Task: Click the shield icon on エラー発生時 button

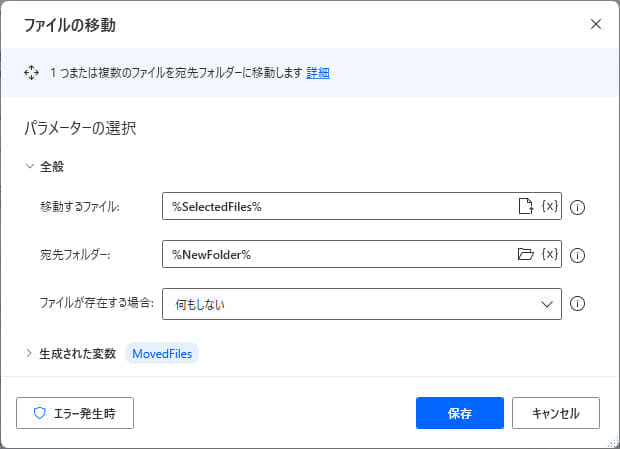Action: click(40, 413)
